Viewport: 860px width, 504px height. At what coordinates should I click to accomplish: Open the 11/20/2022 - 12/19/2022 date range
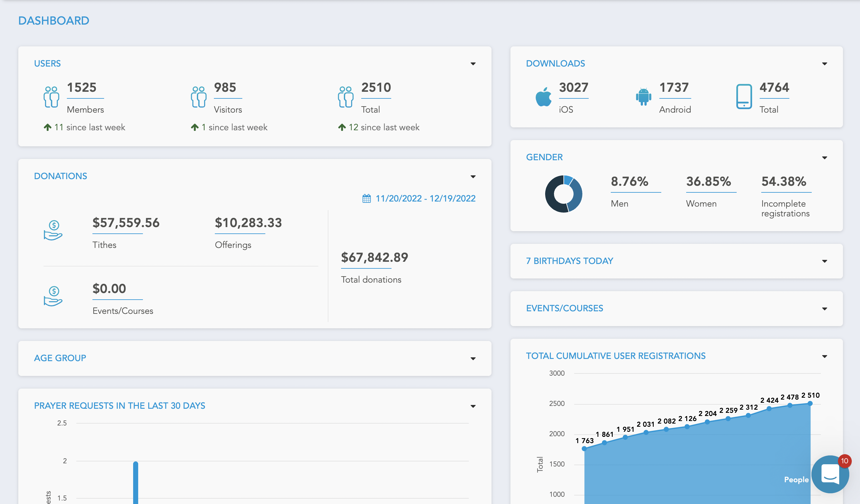click(x=425, y=199)
